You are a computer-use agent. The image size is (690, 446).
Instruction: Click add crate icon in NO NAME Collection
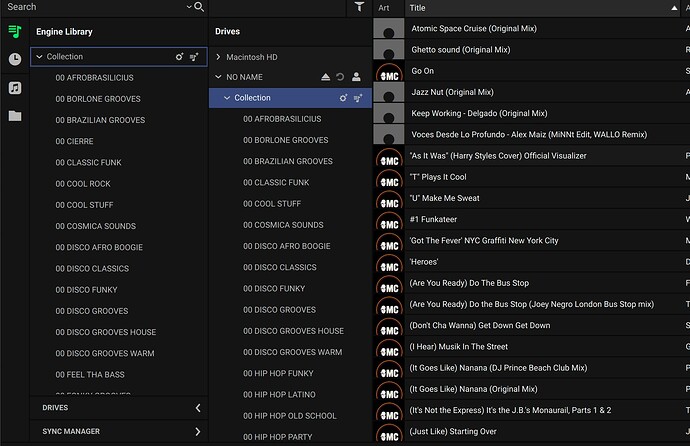(343, 98)
